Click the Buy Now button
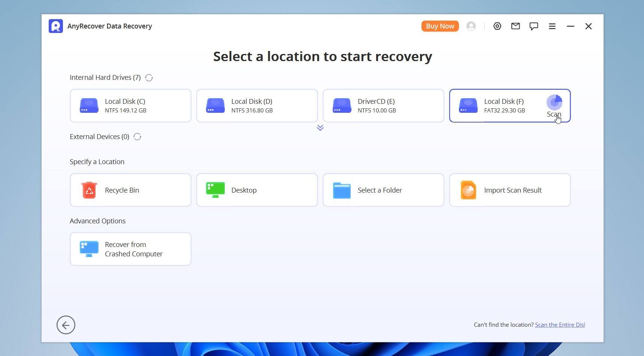 pos(440,26)
